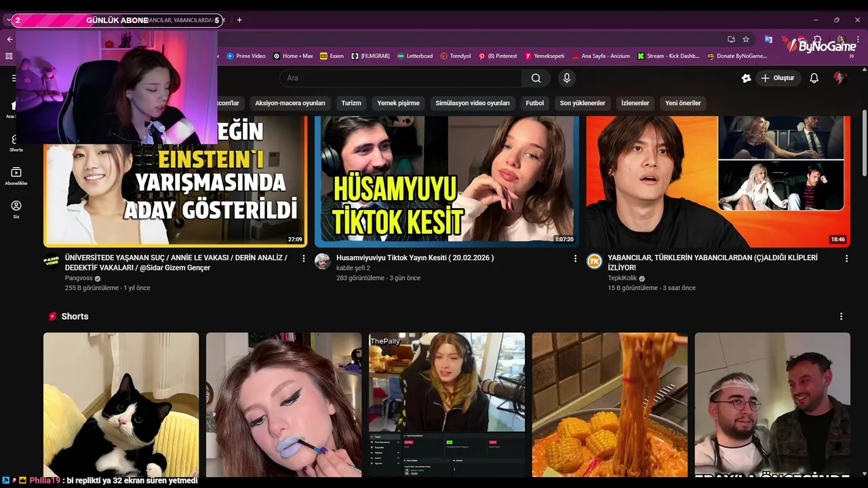Expand the tab search dropdown chevron
The image size is (868, 488).
(9, 20)
